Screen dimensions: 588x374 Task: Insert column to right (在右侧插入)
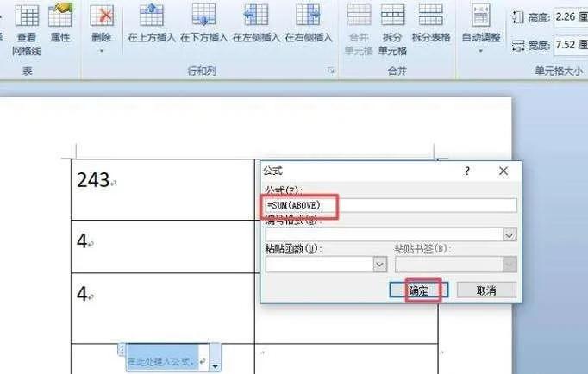[x=309, y=23]
